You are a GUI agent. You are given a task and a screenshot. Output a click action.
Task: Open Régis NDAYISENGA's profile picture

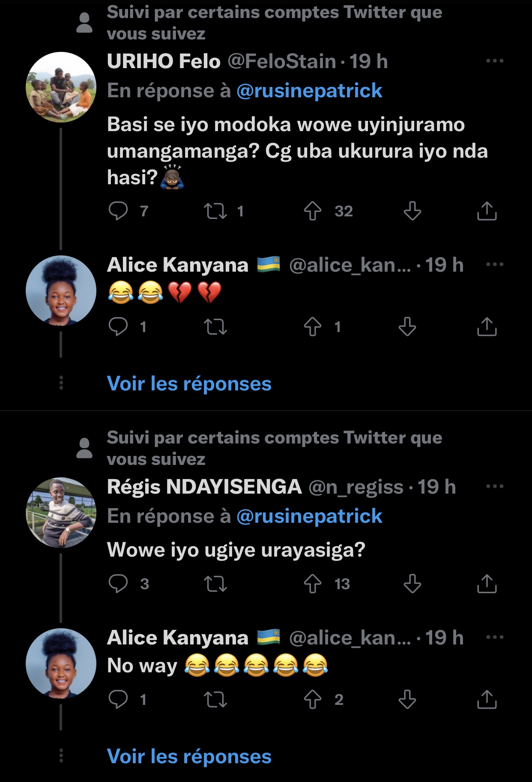pyautogui.click(x=61, y=512)
